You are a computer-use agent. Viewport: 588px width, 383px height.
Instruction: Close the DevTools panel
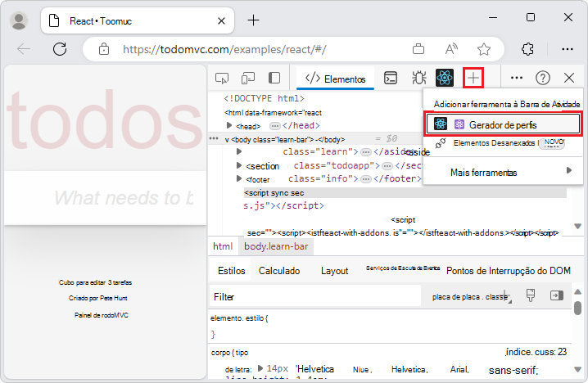pyautogui.click(x=569, y=78)
